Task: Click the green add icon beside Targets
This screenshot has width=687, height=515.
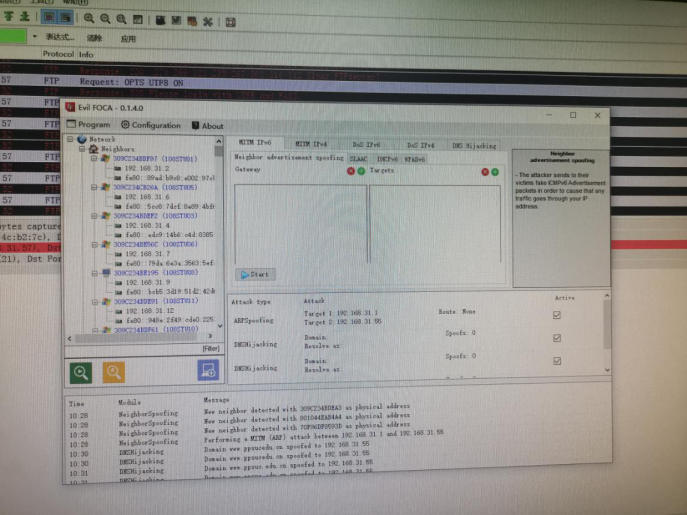Action: coord(495,172)
